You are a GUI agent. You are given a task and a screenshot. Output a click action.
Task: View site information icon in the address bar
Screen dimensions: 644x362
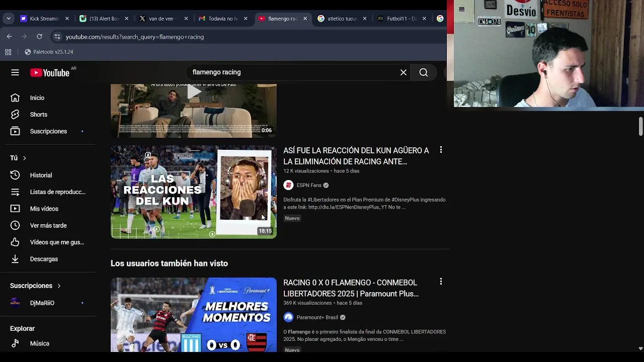point(57,37)
